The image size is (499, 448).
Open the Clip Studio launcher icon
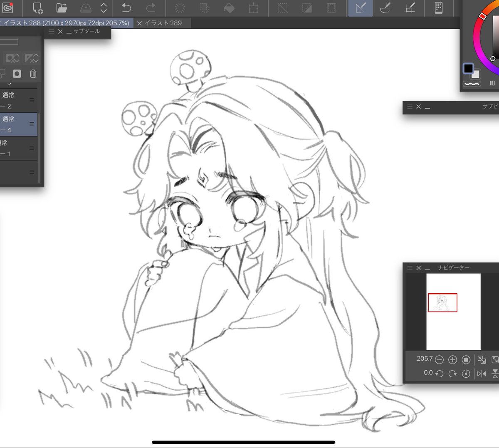point(7,7)
